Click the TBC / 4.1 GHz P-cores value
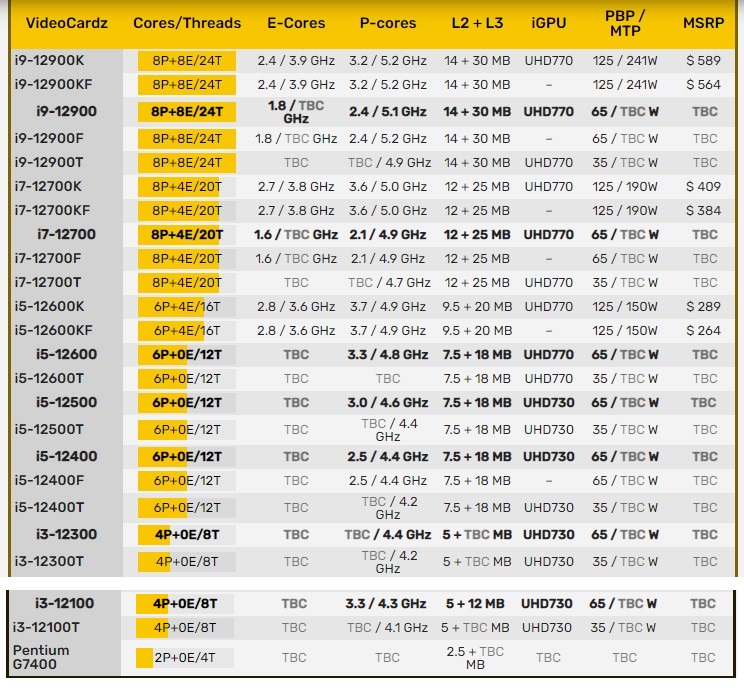Viewport: 744px width, 690px height. pyautogui.click(x=387, y=627)
